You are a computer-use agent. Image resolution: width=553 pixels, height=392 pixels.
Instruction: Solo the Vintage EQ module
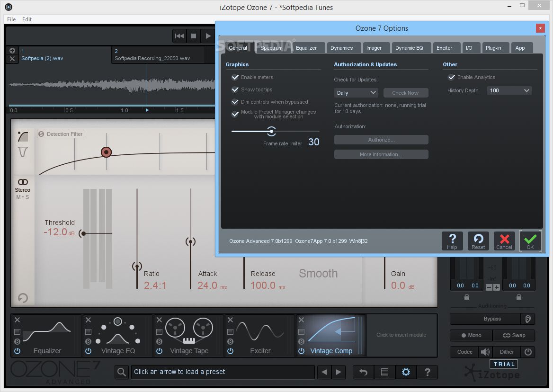[88, 341]
